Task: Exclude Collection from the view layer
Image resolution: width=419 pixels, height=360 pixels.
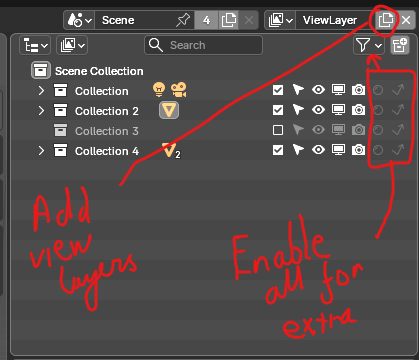Action: pyautogui.click(x=278, y=90)
